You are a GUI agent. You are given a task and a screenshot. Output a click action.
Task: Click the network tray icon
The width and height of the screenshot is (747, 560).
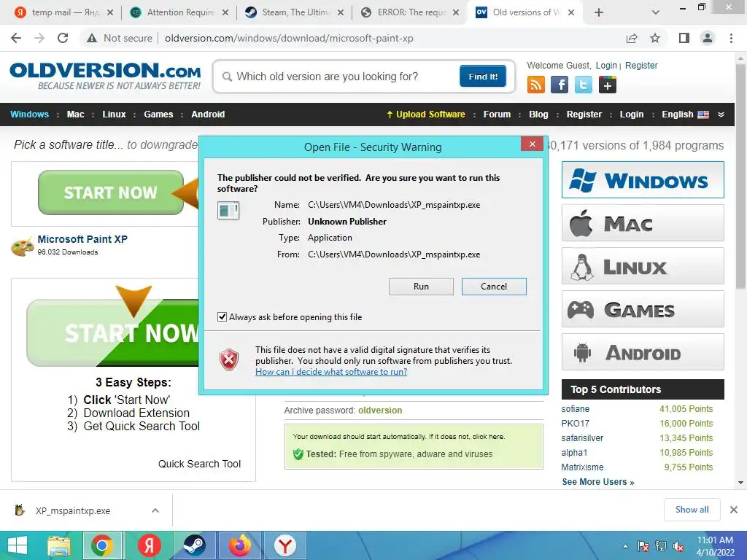(661, 547)
